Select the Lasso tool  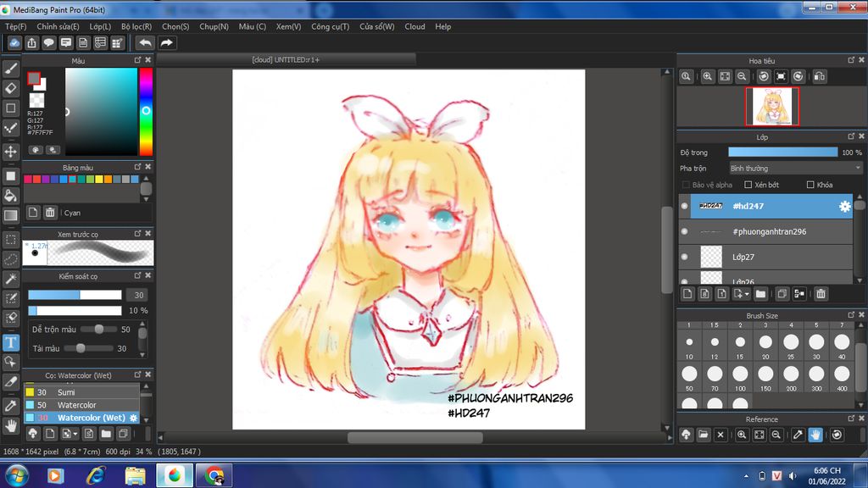11,259
